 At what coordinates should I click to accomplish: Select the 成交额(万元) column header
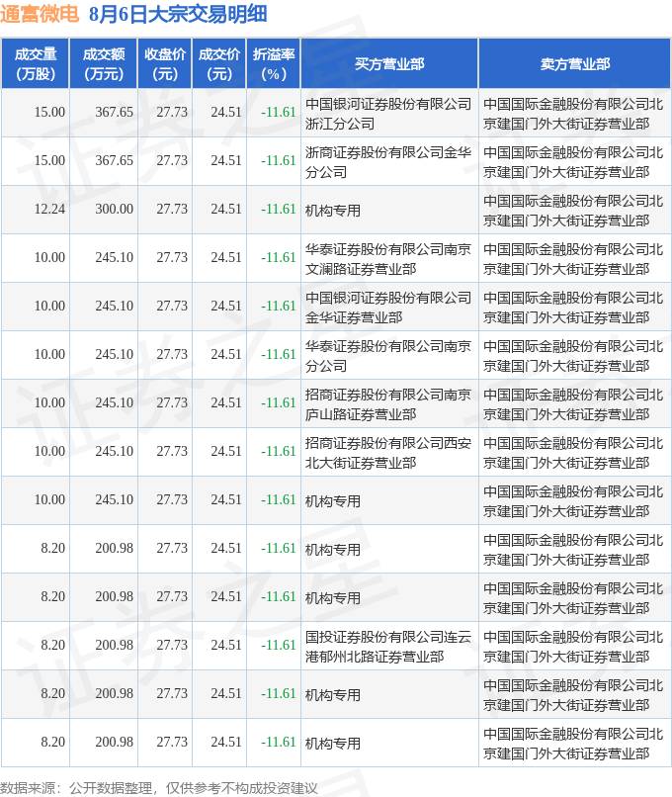point(104,63)
